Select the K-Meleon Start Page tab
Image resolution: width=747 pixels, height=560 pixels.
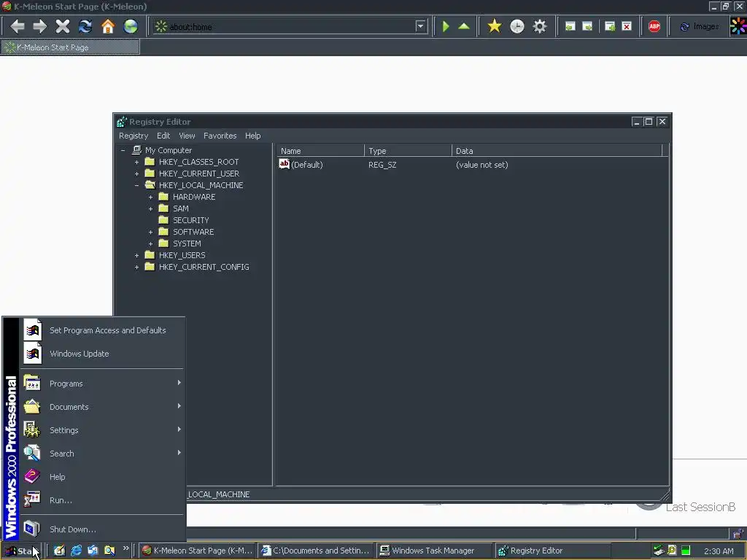pyautogui.click(x=71, y=47)
